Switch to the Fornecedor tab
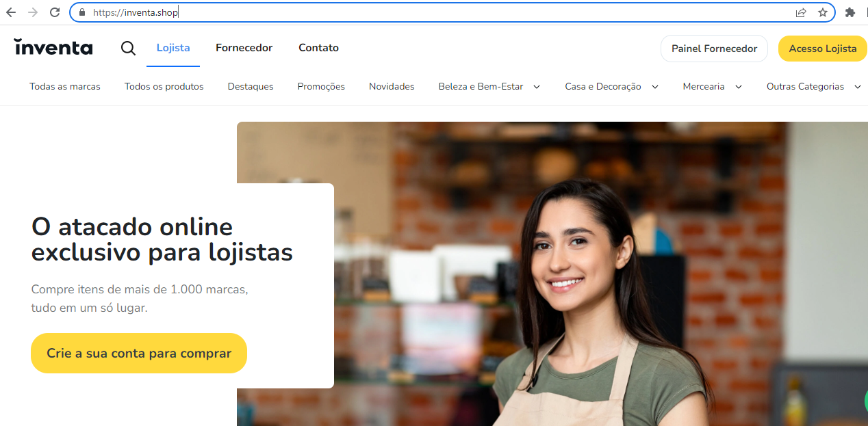This screenshot has height=426, width=868. pos(244,47)
